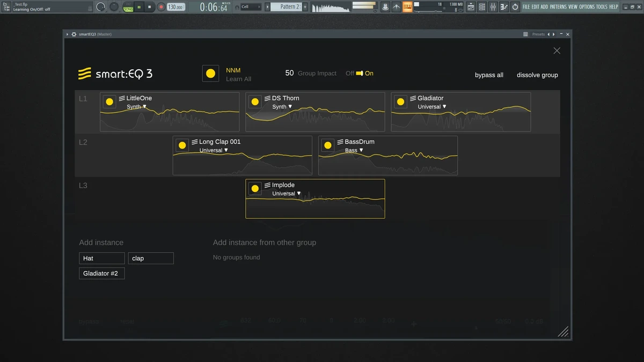Toggle the Gladiator instance yellow button
The image size is (644, 362).
[x=400, y=101]
